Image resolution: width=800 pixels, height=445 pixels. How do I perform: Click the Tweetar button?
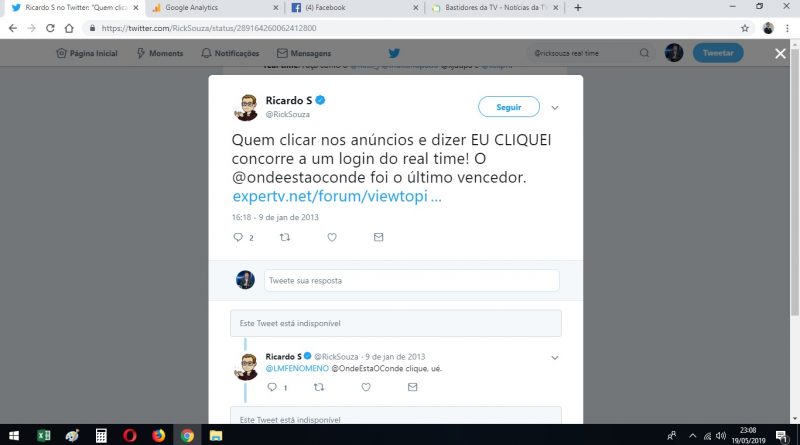pyautogui.click(x=718, y=53)
